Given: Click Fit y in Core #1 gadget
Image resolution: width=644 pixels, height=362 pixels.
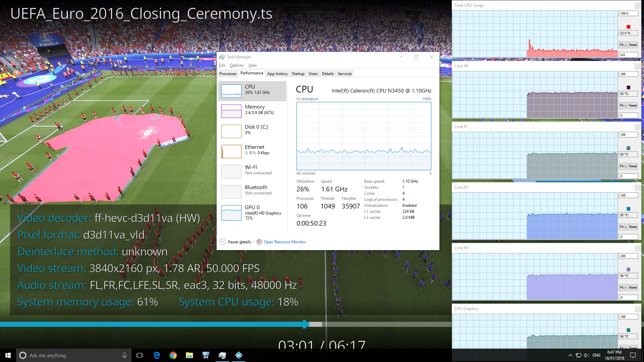Looking at the screenshot, I should (x=623, y=166).
